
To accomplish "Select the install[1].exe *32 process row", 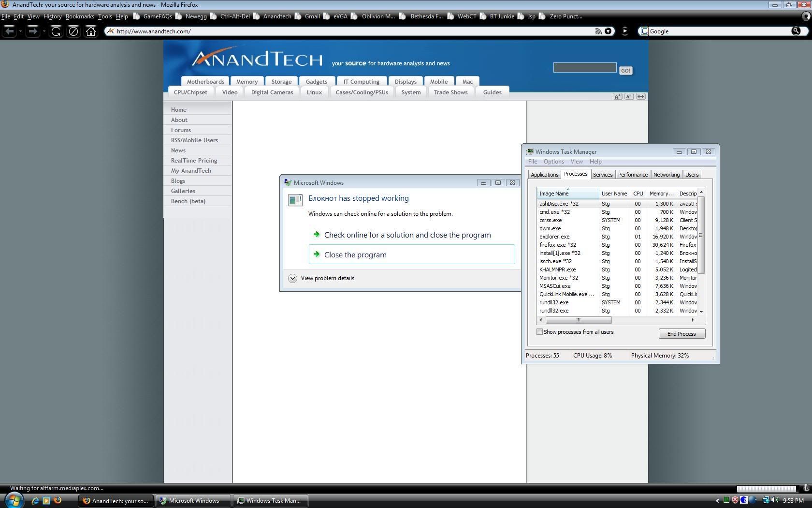I will click(617, 253).
